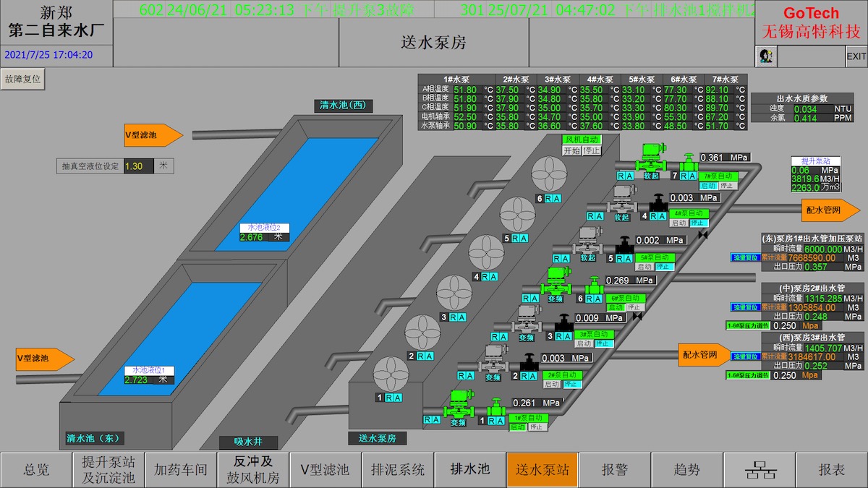Viewport: 868px width, 488px height.
Task: Click the green valve icon of pump 1
Action: (496, 408)
